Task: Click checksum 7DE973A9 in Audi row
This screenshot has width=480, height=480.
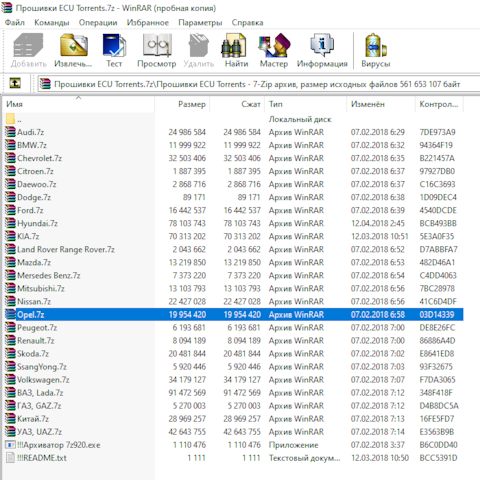Action: tap(437, 132)
